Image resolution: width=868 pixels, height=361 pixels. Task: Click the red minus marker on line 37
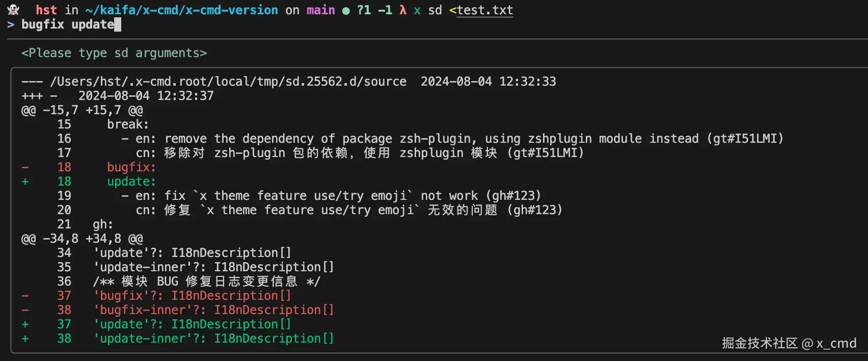(25, 296)
